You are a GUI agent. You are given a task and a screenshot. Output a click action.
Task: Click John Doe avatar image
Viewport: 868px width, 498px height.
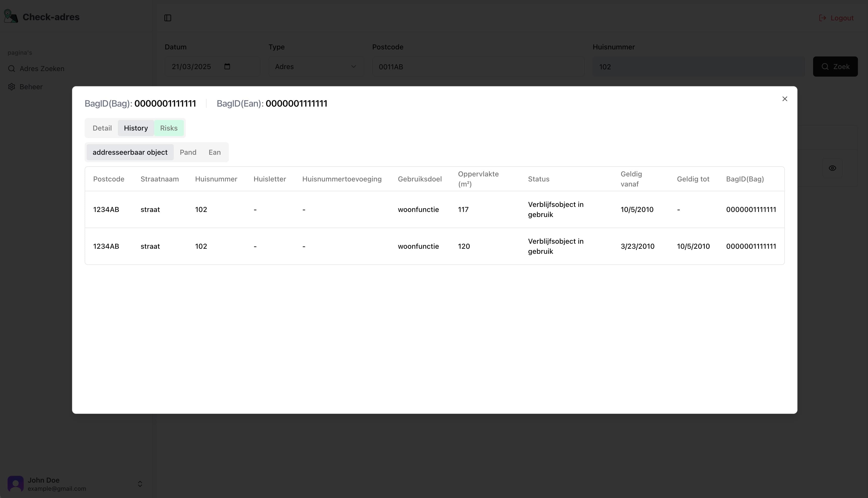click(15, 484)
